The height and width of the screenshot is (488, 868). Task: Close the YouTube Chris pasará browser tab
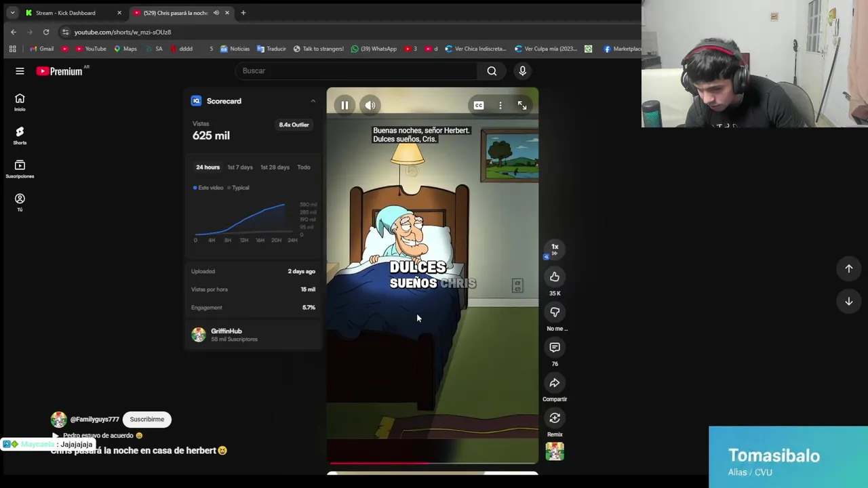point(227,13)
